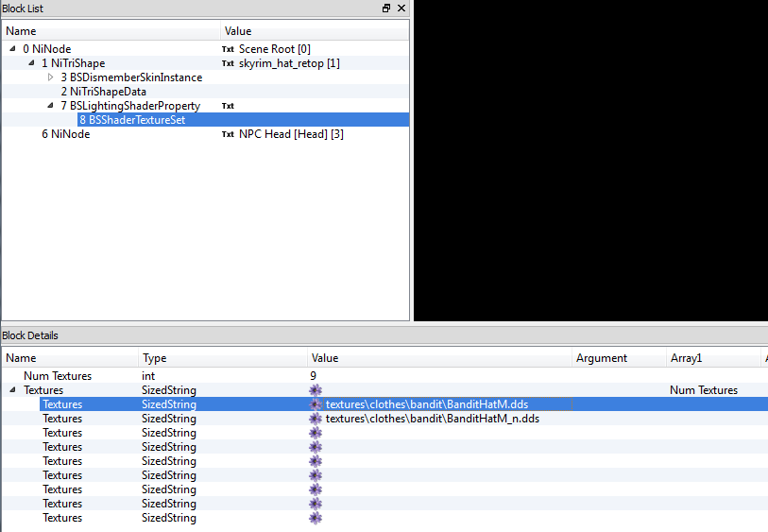The height and width of the screenshot is (532, 768).
Task: Click the flower icon on the Textures array row
Action: (316, 390)
